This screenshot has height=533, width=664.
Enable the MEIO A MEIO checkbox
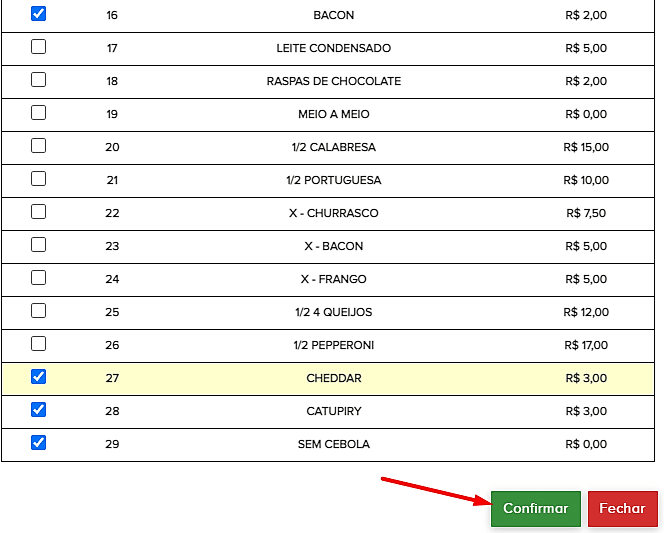[38, 113]
